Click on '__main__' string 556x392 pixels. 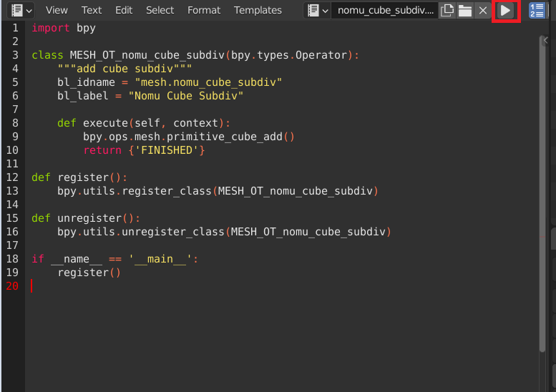(x=160, y=259)
